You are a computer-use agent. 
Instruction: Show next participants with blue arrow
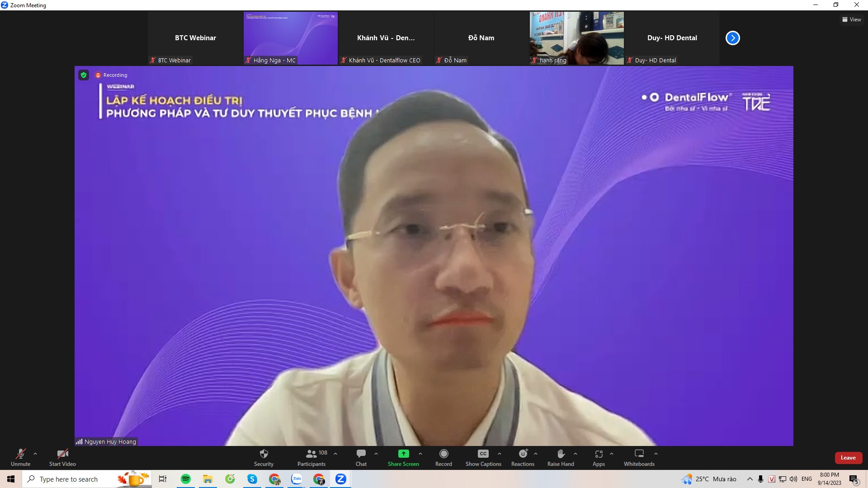point(732,38)
